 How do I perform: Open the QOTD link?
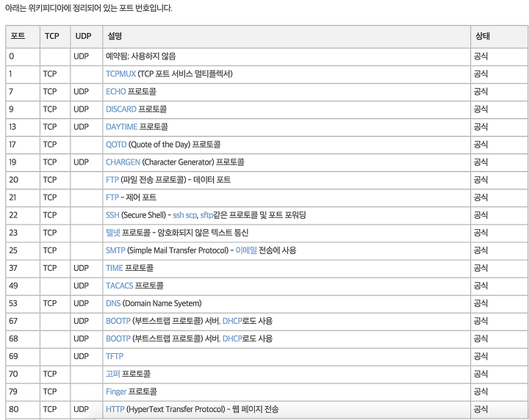116,144
